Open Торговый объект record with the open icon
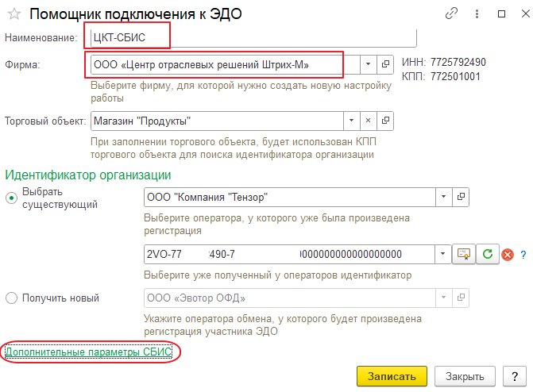This screenshot has width=533, height=392. point(385,121)
